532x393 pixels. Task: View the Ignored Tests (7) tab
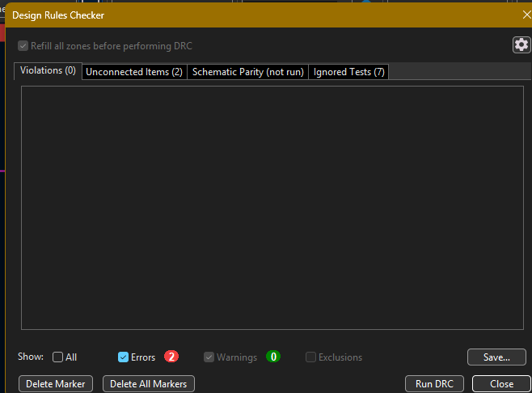click(x=348, y=72)
